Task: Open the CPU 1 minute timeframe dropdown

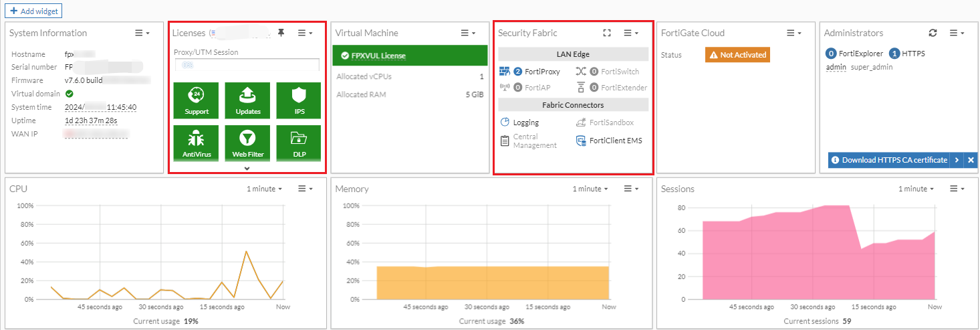Action: click(264, 189)
